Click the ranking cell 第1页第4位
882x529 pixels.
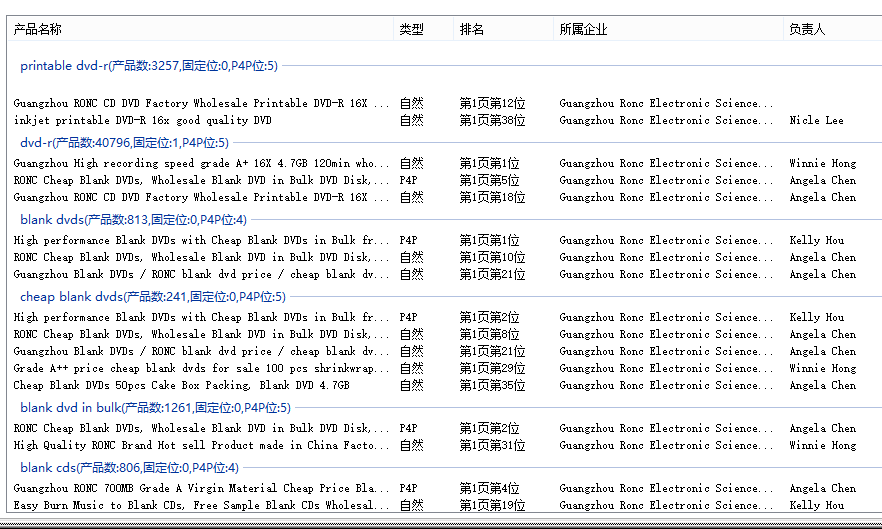(x=489, y=488)
